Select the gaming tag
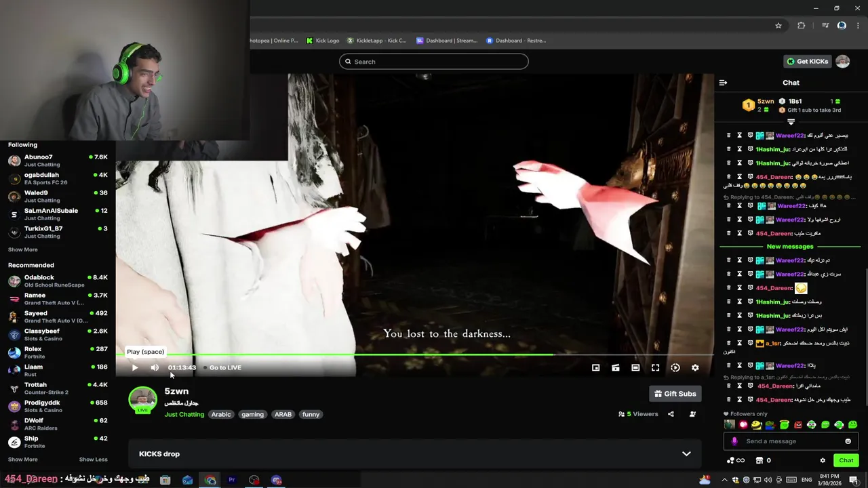The image size is (868, 488). click(x=252, y=414)
